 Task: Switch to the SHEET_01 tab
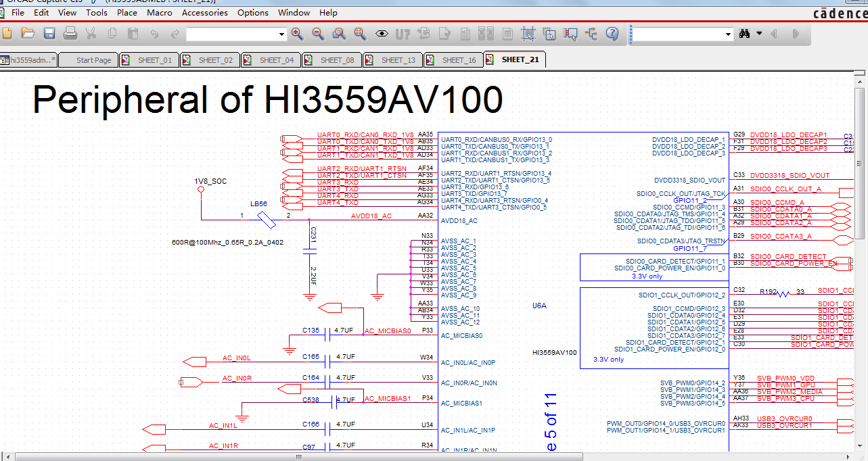pos(150,60)
